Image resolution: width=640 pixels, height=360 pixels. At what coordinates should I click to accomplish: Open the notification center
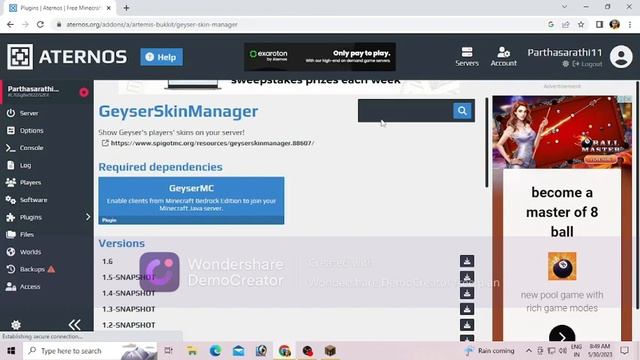tap(624, 350)
